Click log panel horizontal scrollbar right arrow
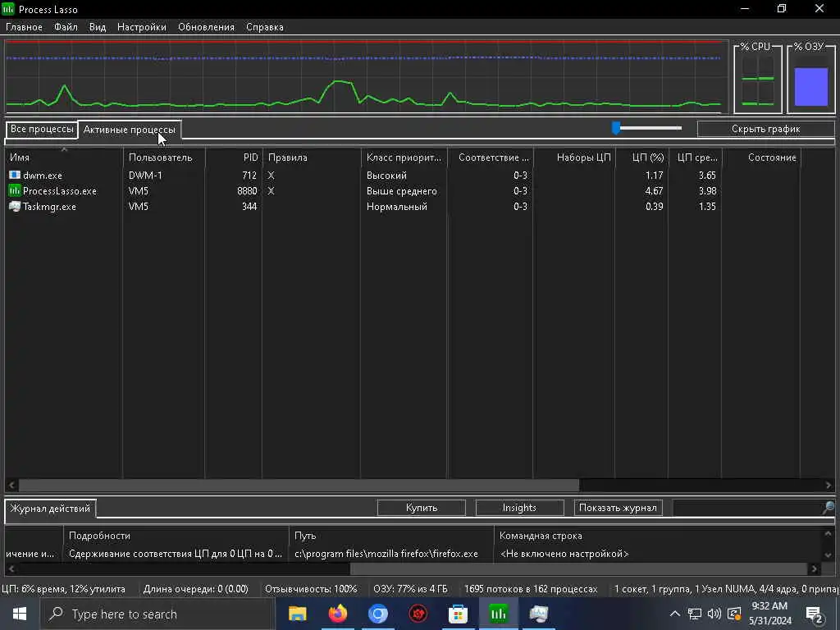The height and width of the screenshot is (630, 840). pos(815,568)
